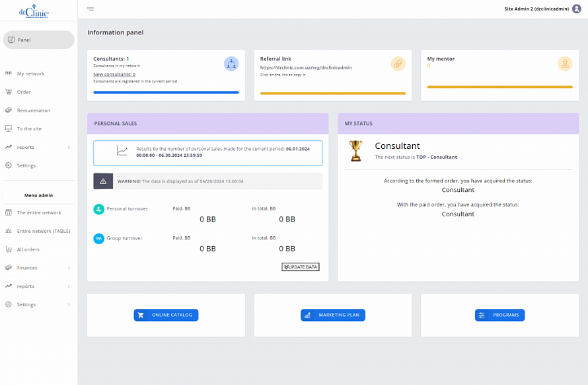Open My network in the sidebar

[x=30, y=73]
